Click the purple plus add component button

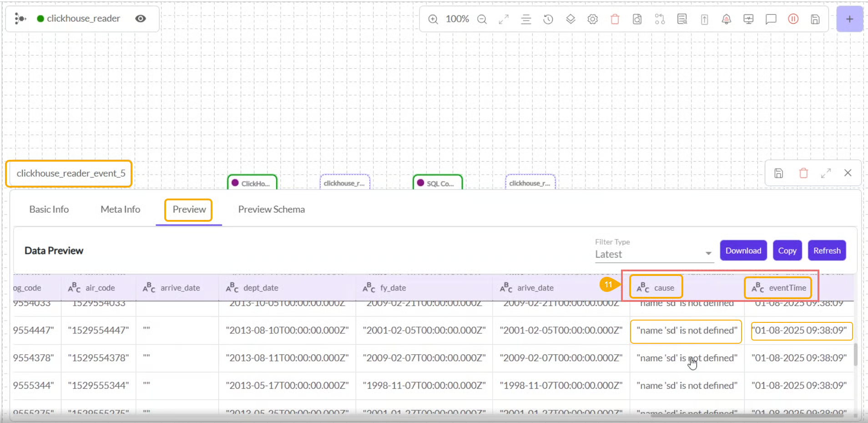pos(849,19)
